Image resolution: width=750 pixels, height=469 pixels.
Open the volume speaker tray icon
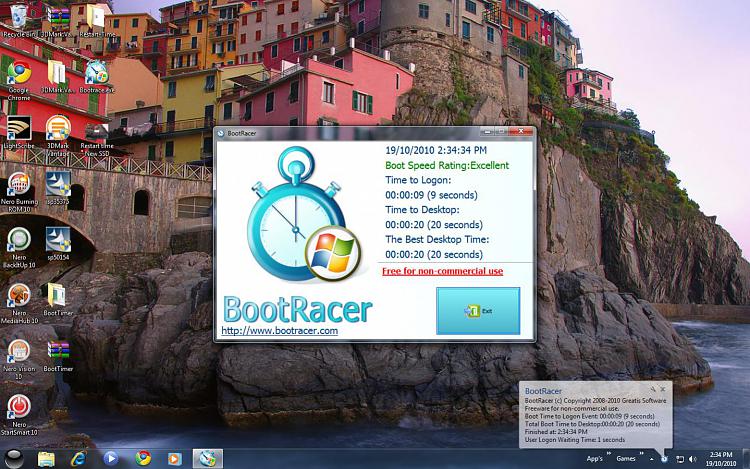[692, 459]
